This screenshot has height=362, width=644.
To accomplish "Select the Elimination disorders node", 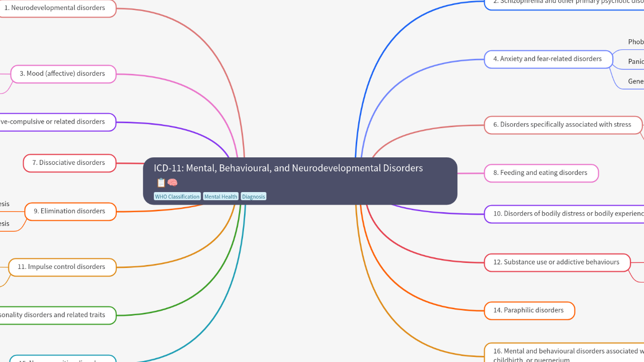I will [70, 211].
